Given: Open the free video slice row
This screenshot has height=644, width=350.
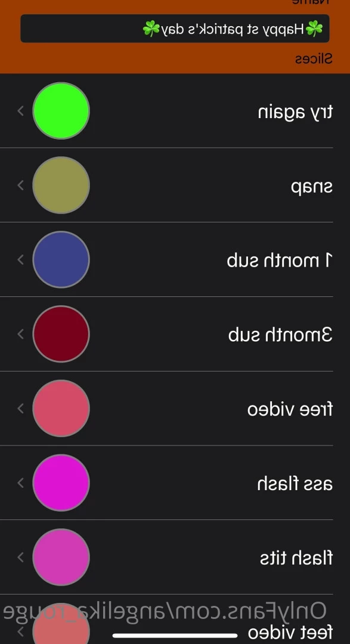Looking at the screenshot, I should (175, 408).
